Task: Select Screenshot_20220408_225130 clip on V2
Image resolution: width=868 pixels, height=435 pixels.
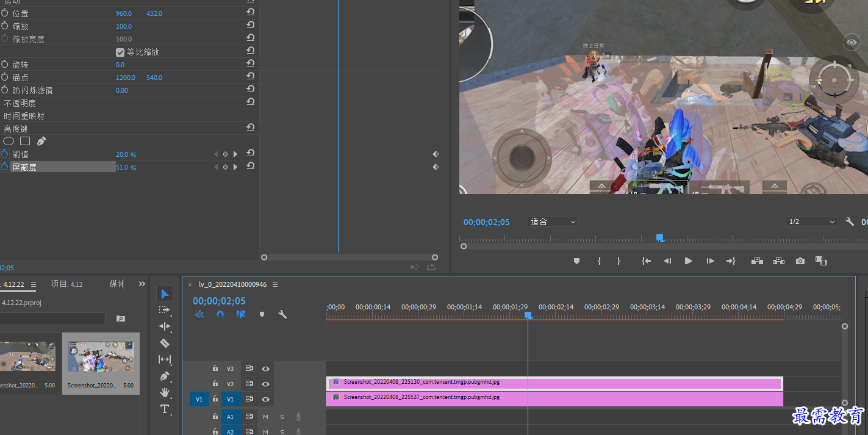Action: click(x=554, y=383)
